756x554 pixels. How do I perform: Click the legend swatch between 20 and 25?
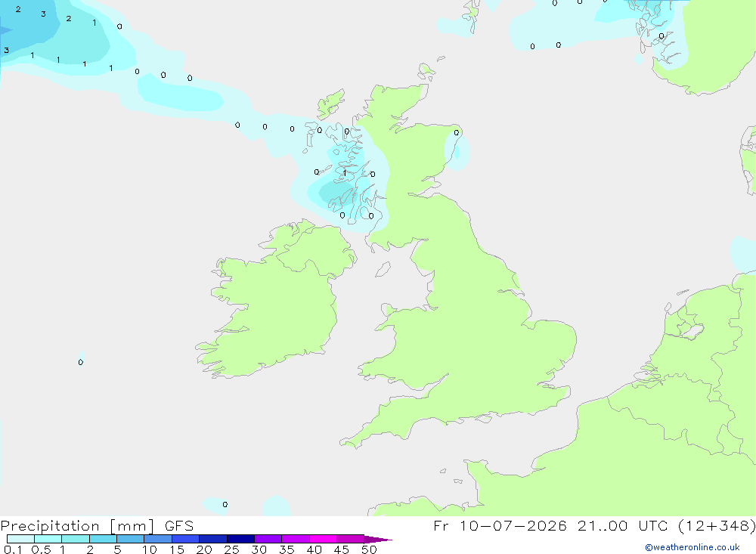pos(212,539)
